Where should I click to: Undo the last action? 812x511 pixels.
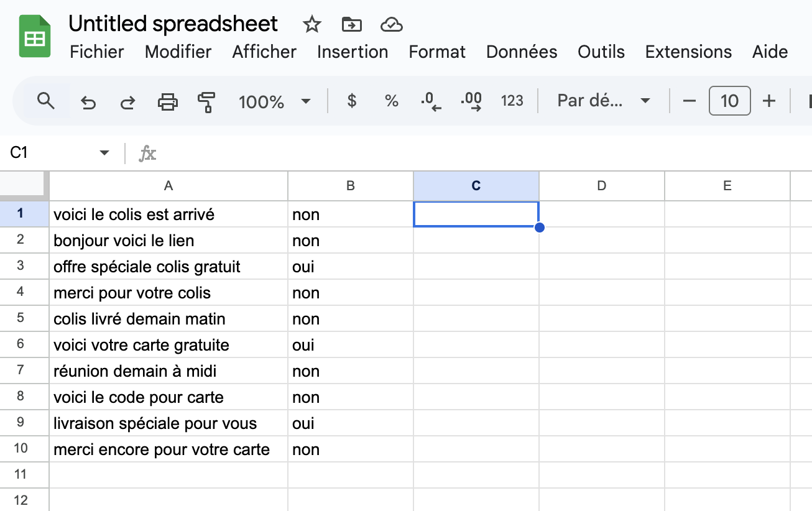(x=88, y=101)
